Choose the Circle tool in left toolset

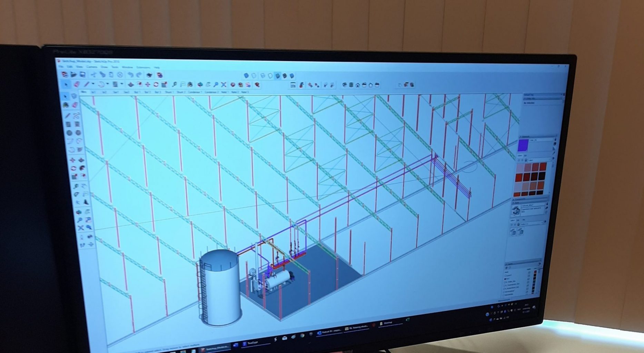(x=69, y=133)
